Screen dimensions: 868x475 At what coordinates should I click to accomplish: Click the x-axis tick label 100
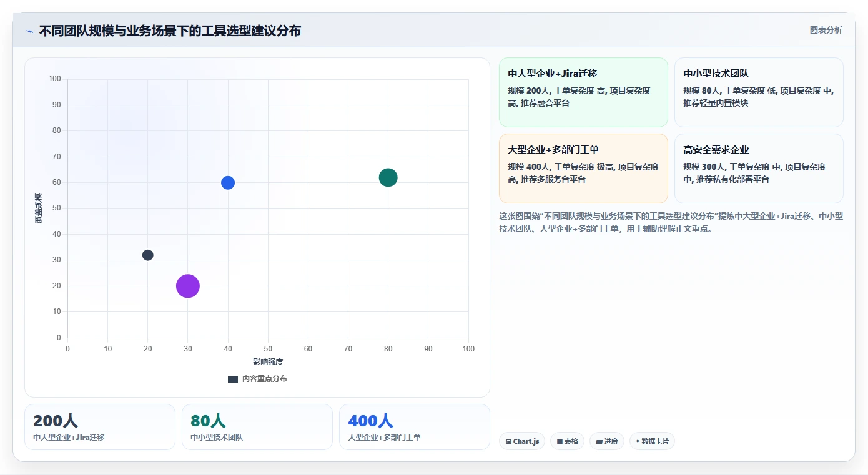pyautogui.click(x=468, y=349)
